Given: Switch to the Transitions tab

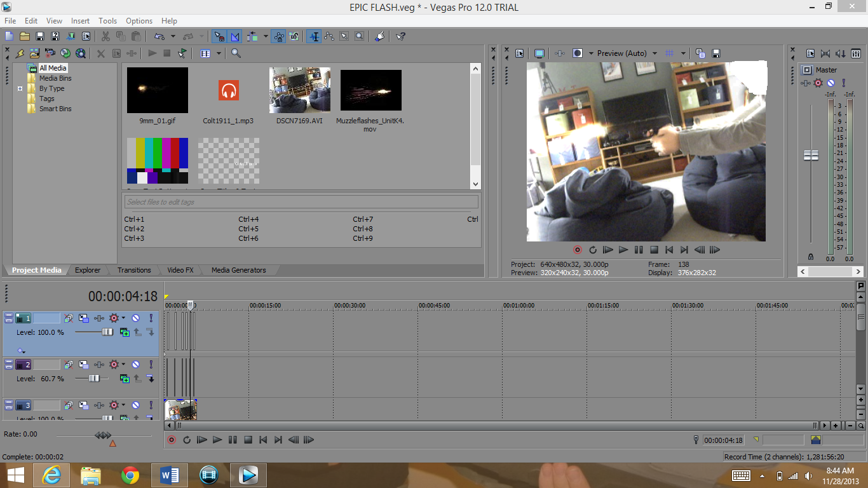Looking at the screenshot, I should click(134, 270).
